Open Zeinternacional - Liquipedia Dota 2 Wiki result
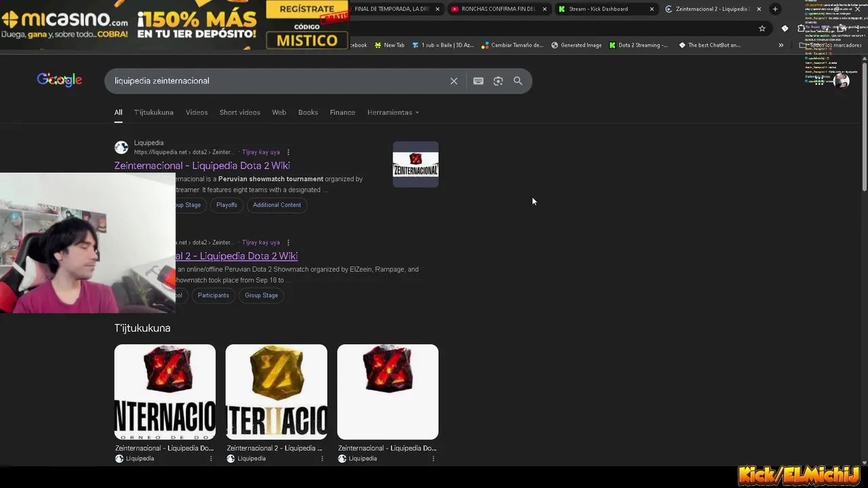Screen dimensions: 868x488 coord(202,165)
